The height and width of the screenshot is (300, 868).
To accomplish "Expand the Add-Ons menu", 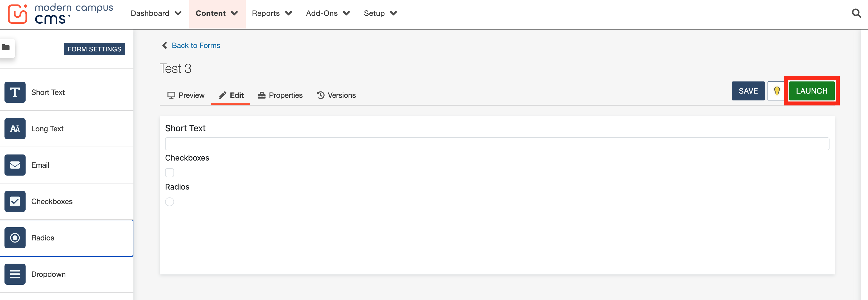I will (x=327, y=13).
